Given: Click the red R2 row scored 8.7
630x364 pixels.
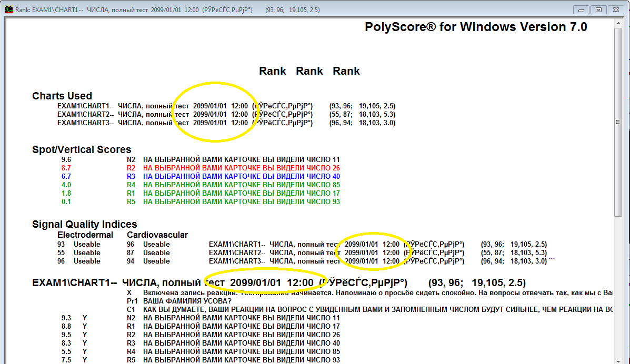Looking at the screenshot, I should tap(201, 168).
